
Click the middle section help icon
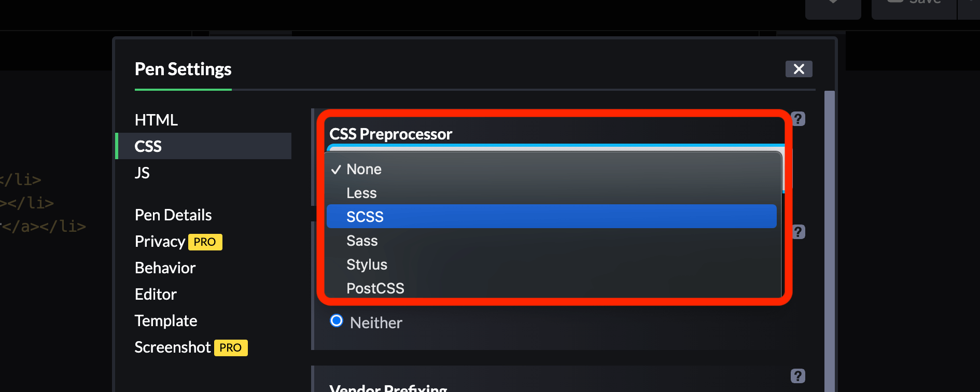click(799, 232)
